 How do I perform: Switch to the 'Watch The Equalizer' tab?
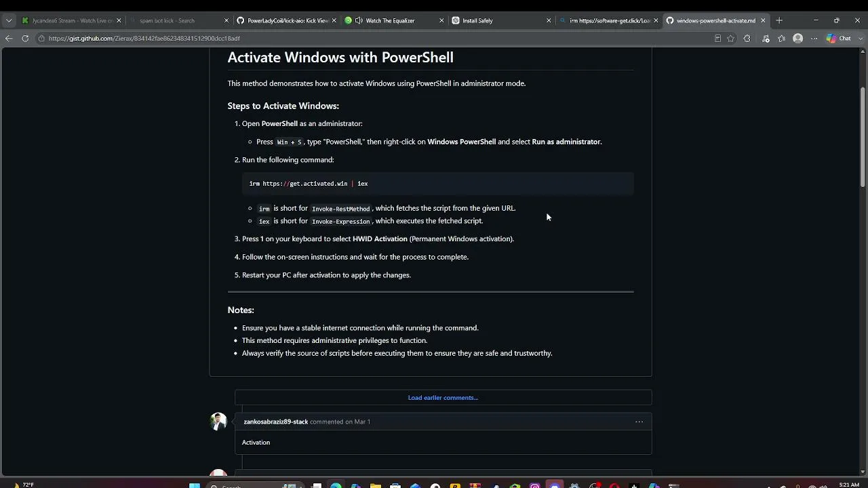393,20
